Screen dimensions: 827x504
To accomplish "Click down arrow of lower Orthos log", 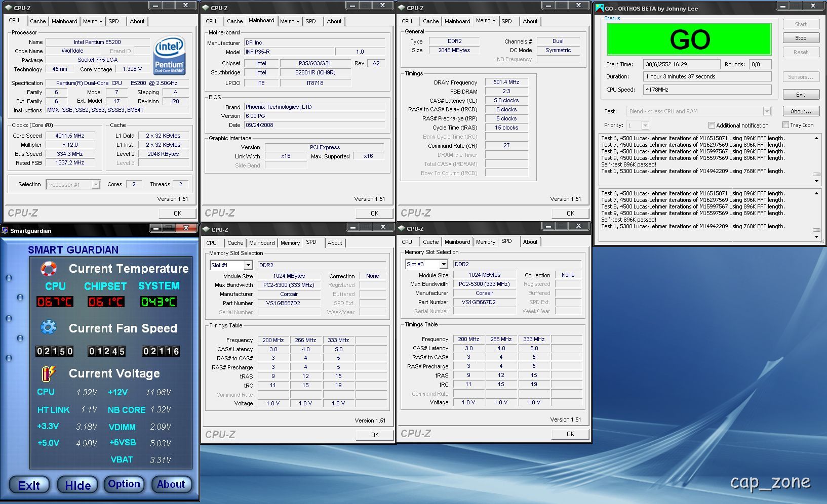I will [x=816, y=236].
